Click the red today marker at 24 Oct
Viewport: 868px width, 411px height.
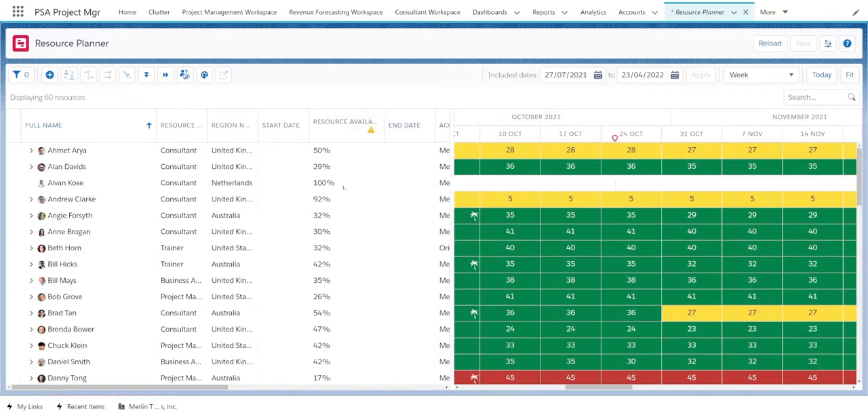click(x=614, y=138)
